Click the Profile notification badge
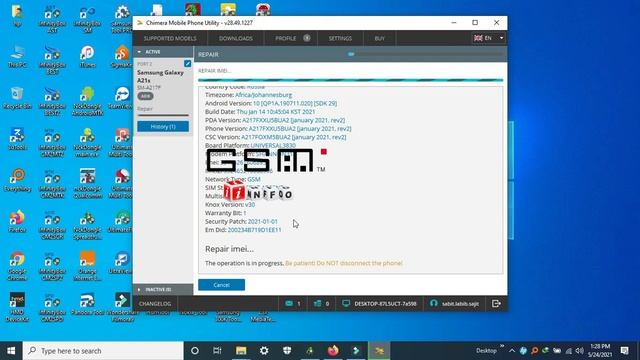640x360 pixels. (x=307, y=38)
